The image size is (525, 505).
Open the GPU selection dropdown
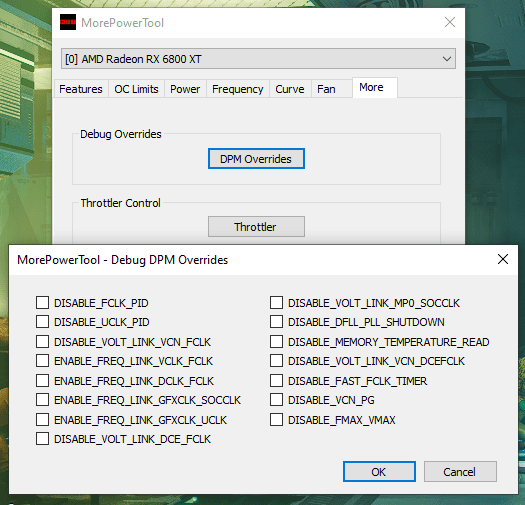pos(258,59)
